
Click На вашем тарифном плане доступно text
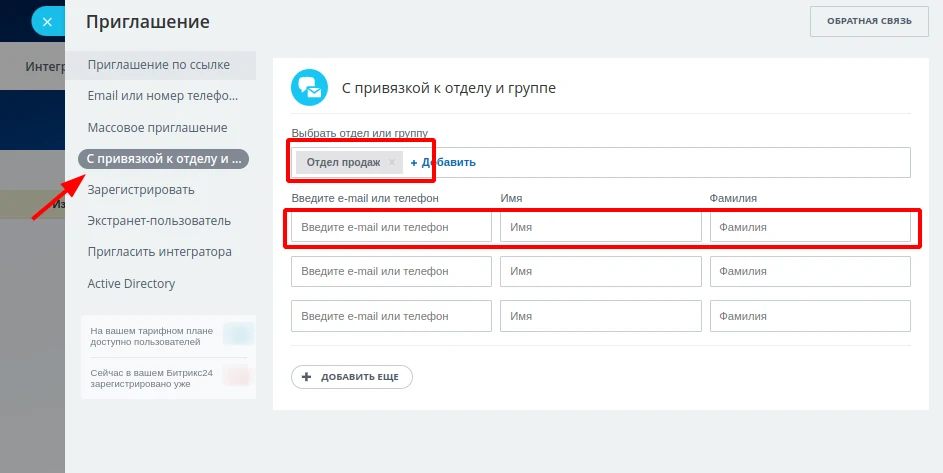click(x=152, y=336)
